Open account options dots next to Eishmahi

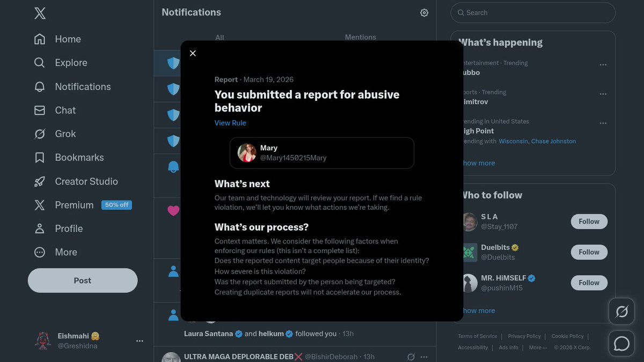click(140, 341)
